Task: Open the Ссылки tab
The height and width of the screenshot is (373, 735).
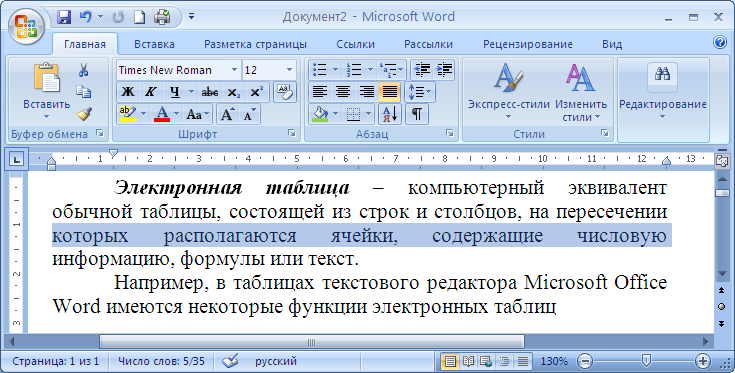Action: [355, 45]
